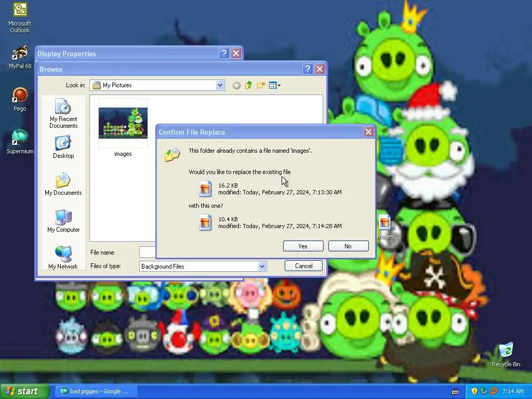Open the Microsoft Outlook desktop icon

tap(20, 17)
